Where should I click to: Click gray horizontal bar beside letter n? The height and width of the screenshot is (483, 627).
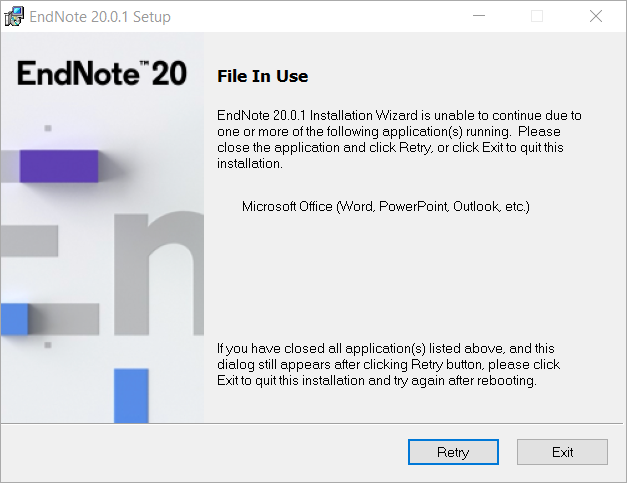[x=29, y=241]
